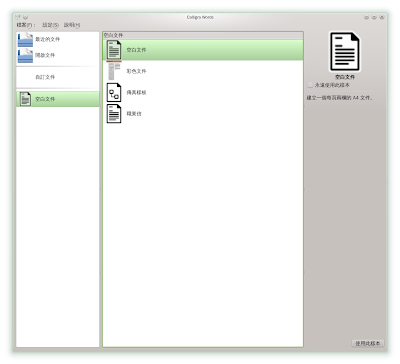Choose the 彩色文件 colorful document template

203,71
